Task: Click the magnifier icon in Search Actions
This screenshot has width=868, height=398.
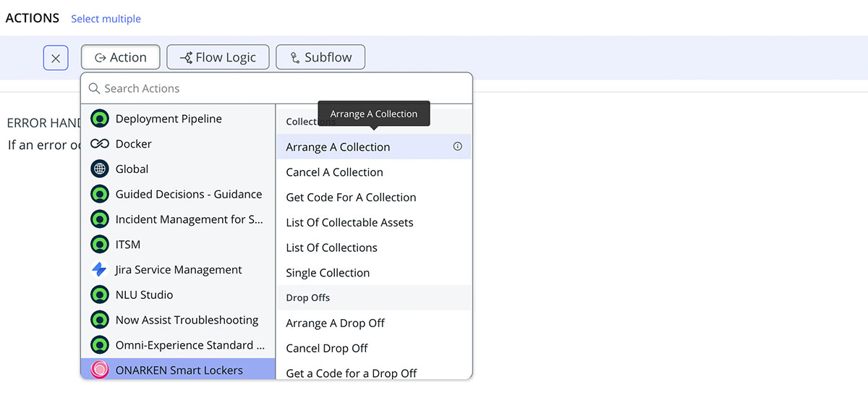Action: 94,88
